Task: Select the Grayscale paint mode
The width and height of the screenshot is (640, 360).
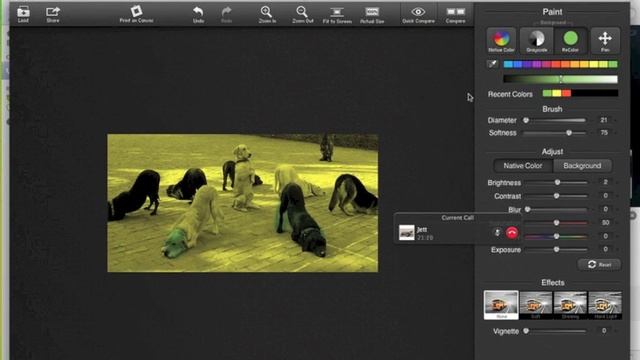Action: (x=537, y=40)
